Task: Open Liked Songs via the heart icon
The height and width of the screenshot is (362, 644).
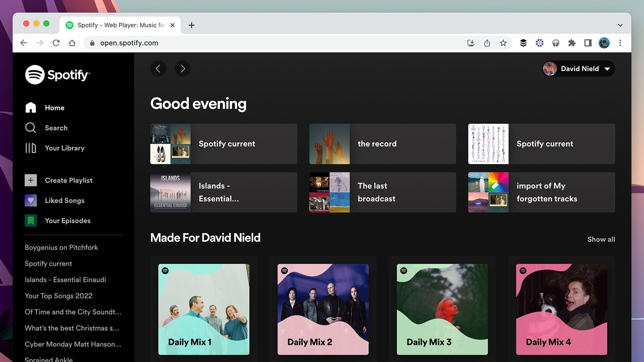Action: [x=31, y=200]
